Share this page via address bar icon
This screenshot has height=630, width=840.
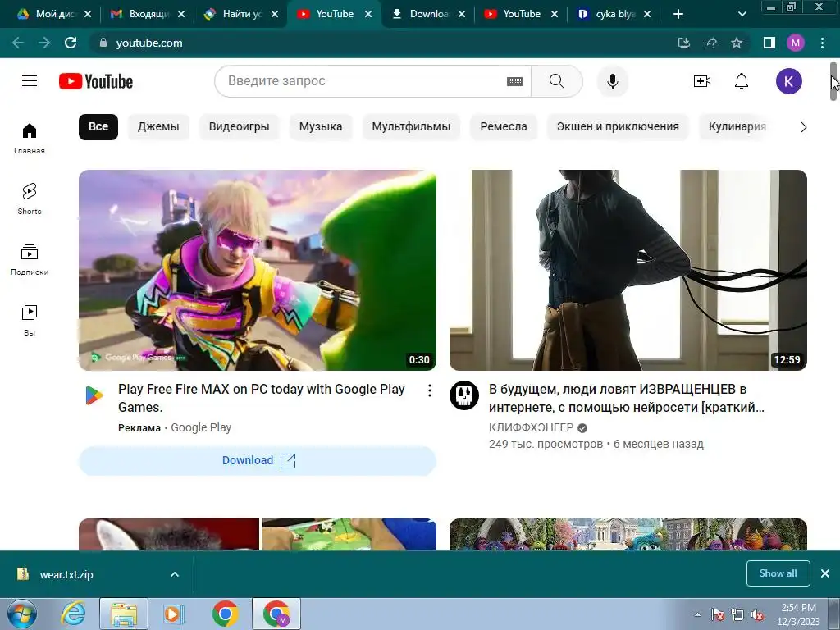710,43
